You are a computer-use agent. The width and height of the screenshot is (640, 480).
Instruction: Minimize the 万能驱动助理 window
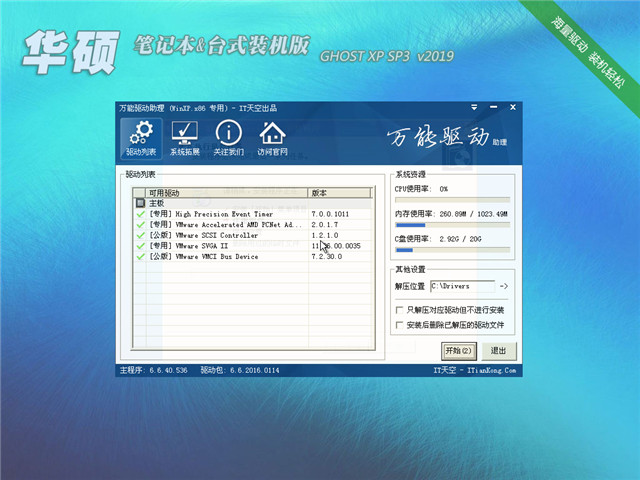coord(493,107)
